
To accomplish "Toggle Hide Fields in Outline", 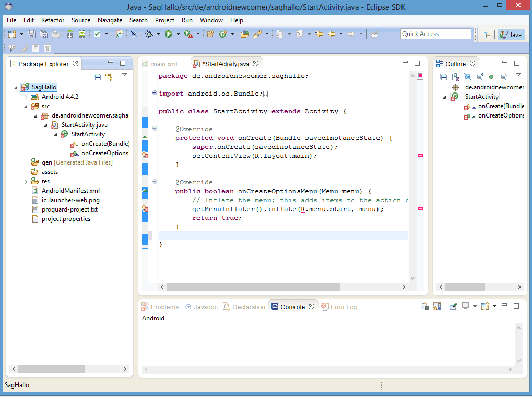I will pyautogui.click(x=467, y=77).
